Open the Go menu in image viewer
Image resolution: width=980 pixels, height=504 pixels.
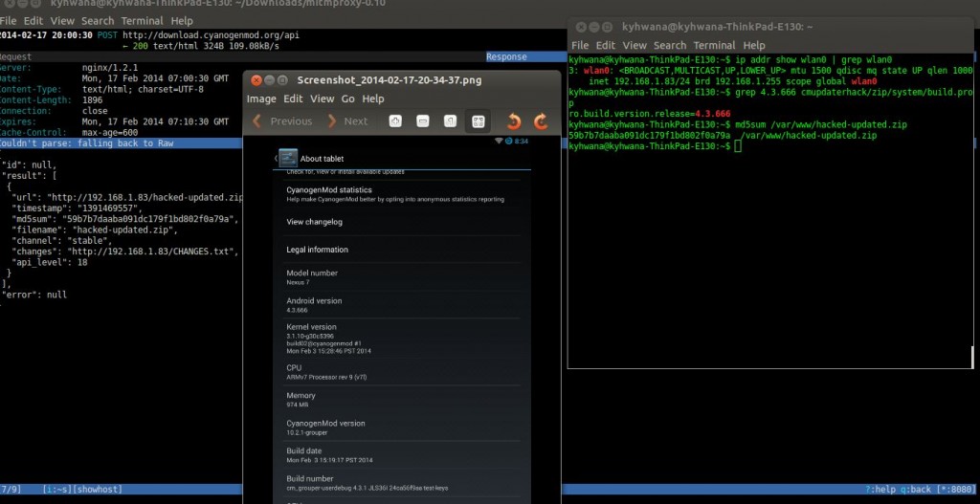[x=348, y=99]
